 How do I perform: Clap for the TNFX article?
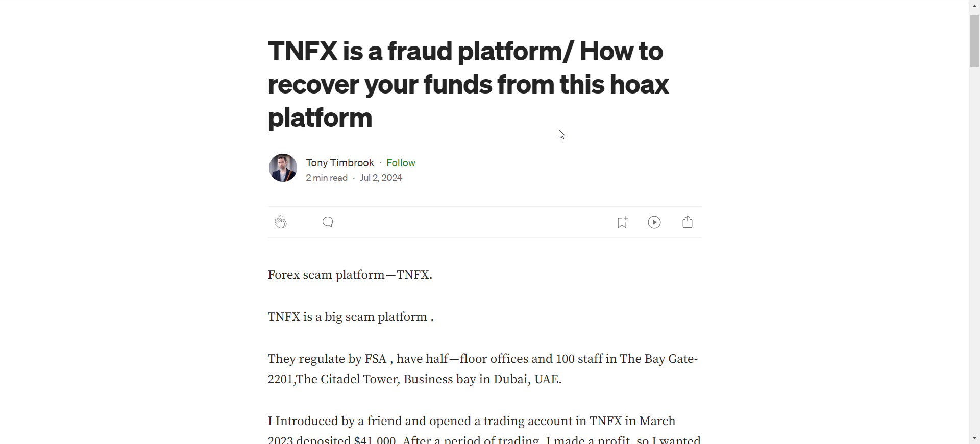tap(281, 222)
